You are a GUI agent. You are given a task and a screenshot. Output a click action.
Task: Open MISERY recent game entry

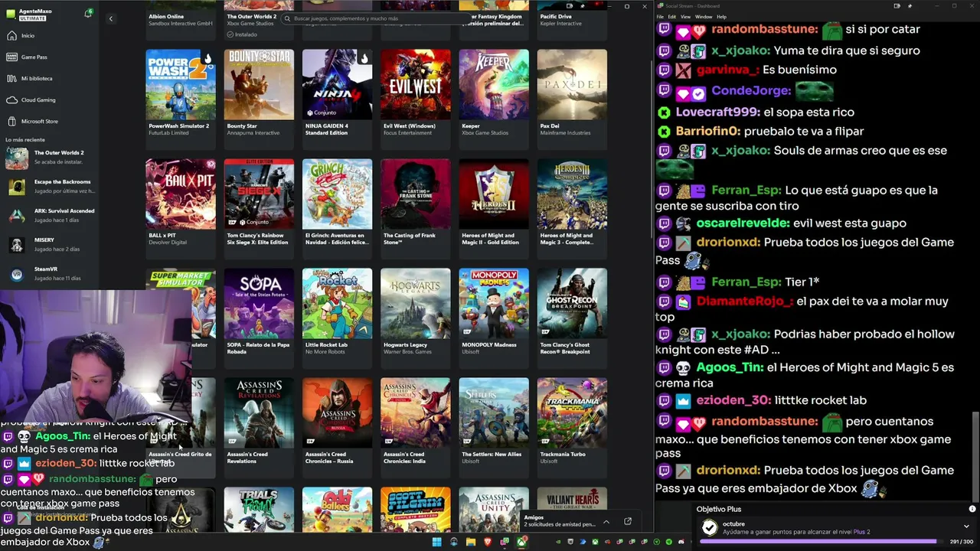coord(51,244)
